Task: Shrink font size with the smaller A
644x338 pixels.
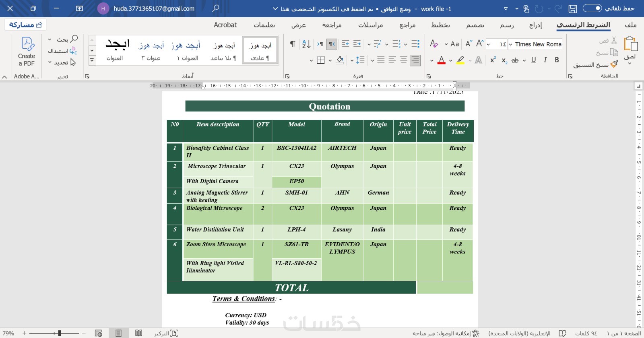Action: pos(469,43)
